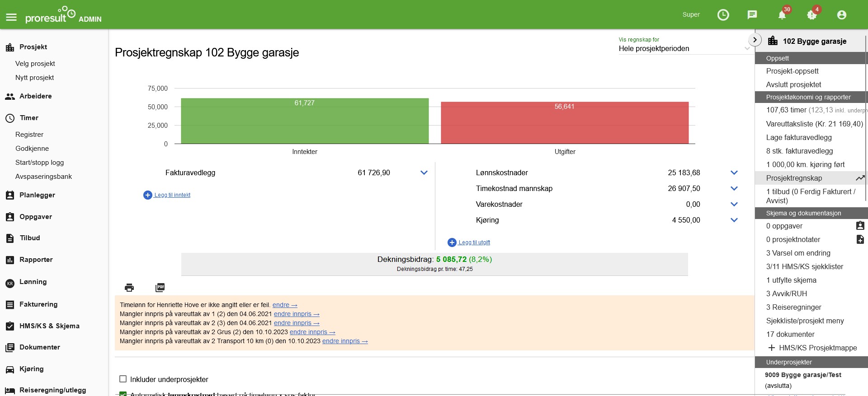The width and height of the screenshot is (868, 396).
Task: Expand the Fakturavedlegg income row
Action: point(424,172)
